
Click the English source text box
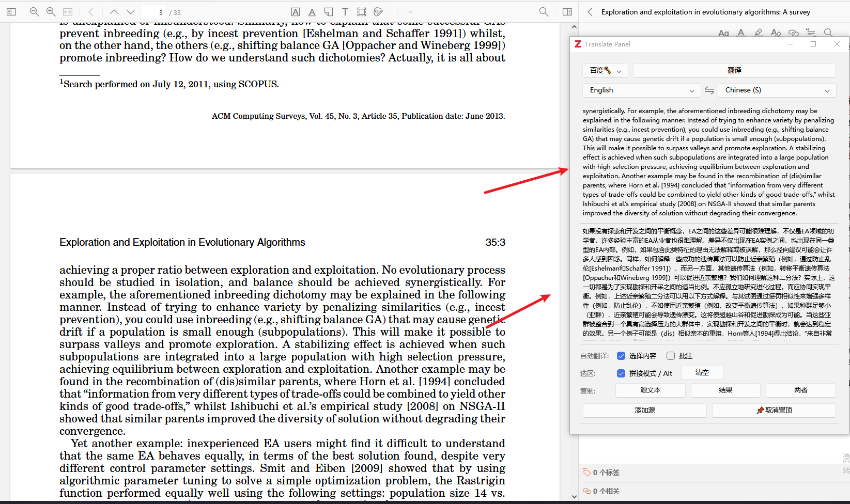[x=709, y=162]
